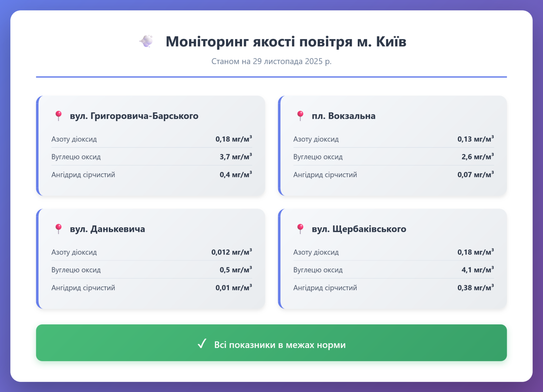Click the 4,1 мг/м³ carbon oxide value
Screen dimensions: 543x392
click(477, 270)
